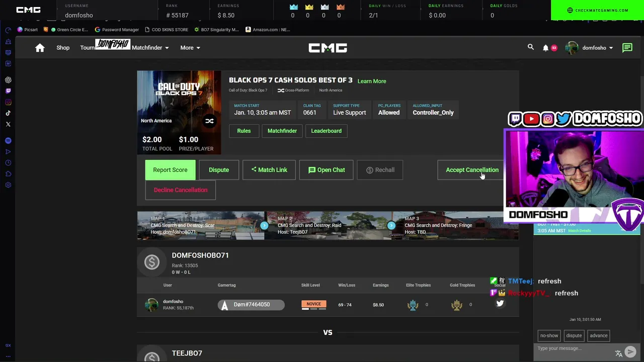The height and width of the screenshot is (362, 644).
Task: Click the cross-platform shuffle icon on game cover
Action: point(209,121)
